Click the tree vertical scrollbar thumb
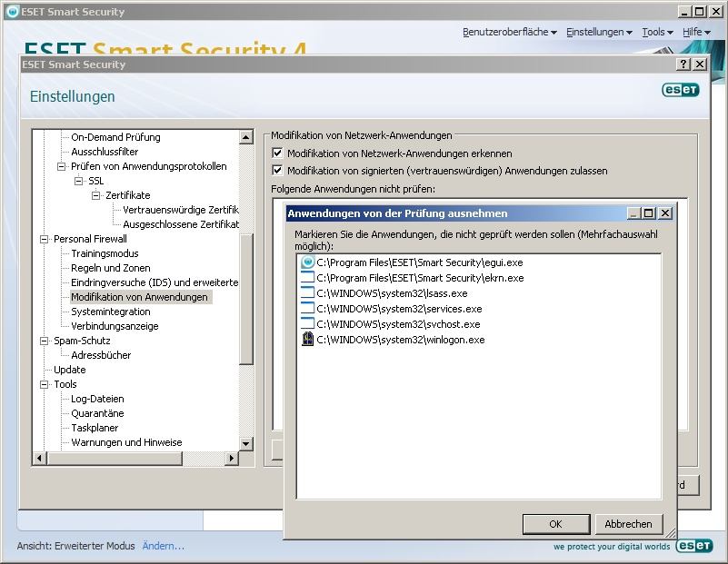 pos(245,298)
